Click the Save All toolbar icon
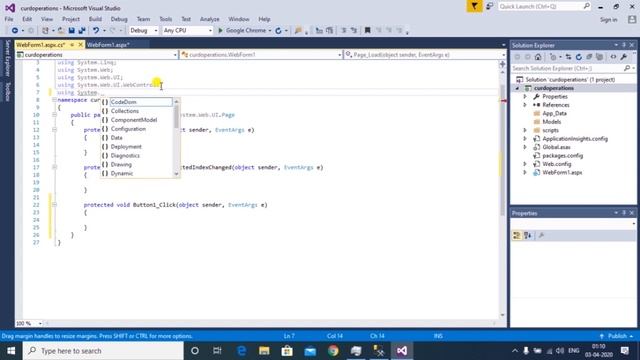The image size is (640, 360). (82, 31)
